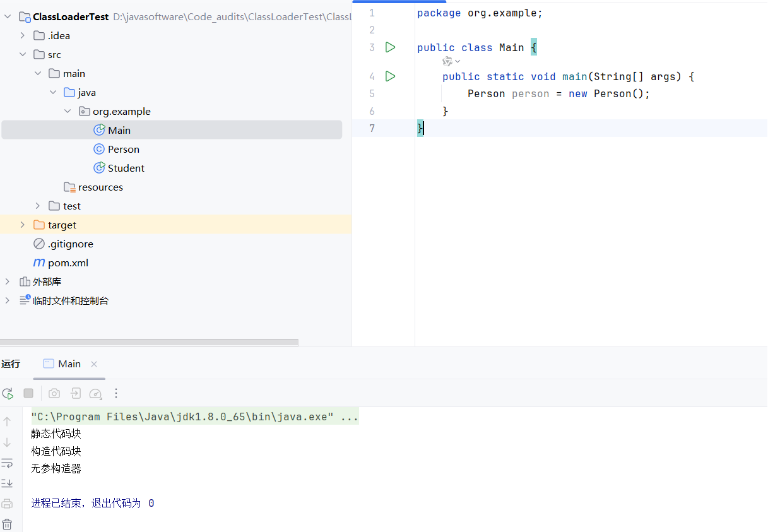Click the project tree horizontal scrollbar
This screenshot has height=532, width=768.
(x=149, y=343)
